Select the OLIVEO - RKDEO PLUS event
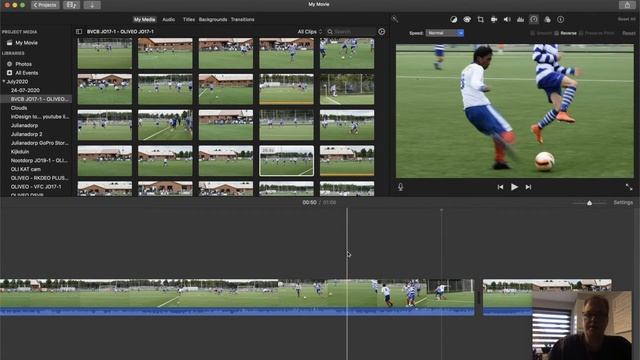 [39, 178]
